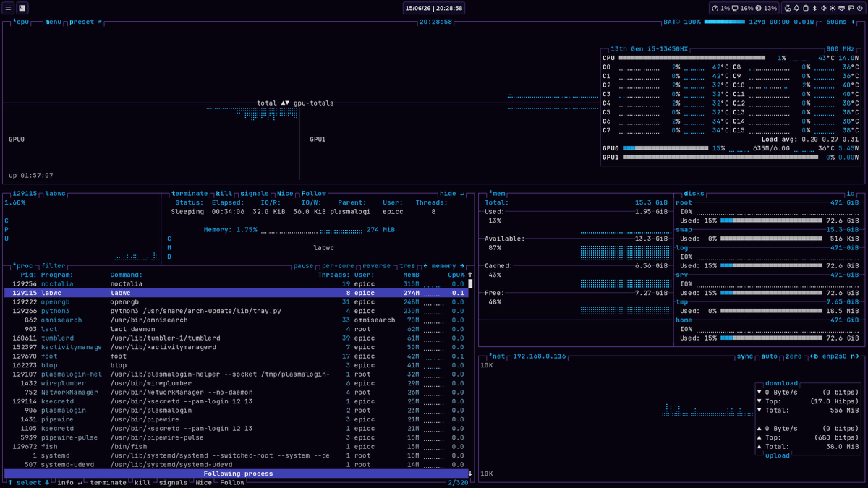Click kill in the bottom process bar
The image size is (868, 488).
[142, 483]
